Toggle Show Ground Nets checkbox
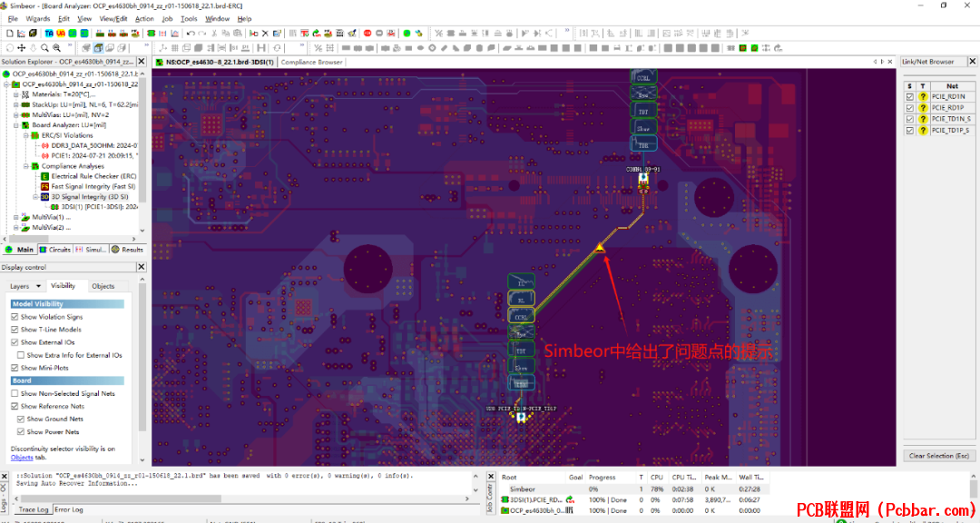Image resolution: width=980 pixels, height=523 pixels. click(x=21, y=419)
